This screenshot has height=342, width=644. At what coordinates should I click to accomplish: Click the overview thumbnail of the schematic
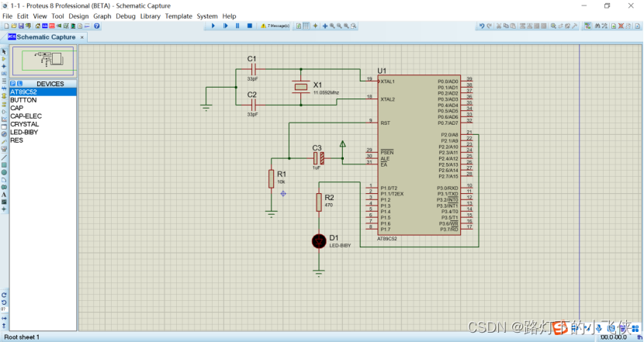tap(43, 60)
